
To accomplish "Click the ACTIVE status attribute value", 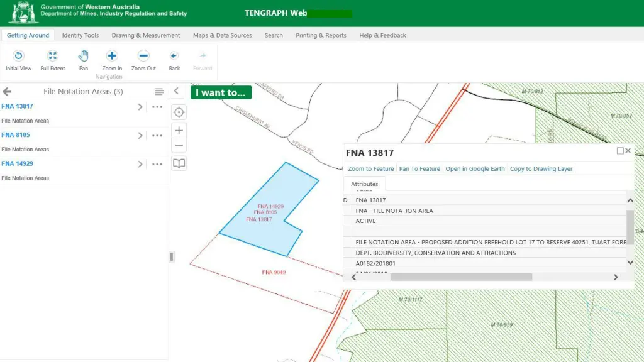I will 365,221.
